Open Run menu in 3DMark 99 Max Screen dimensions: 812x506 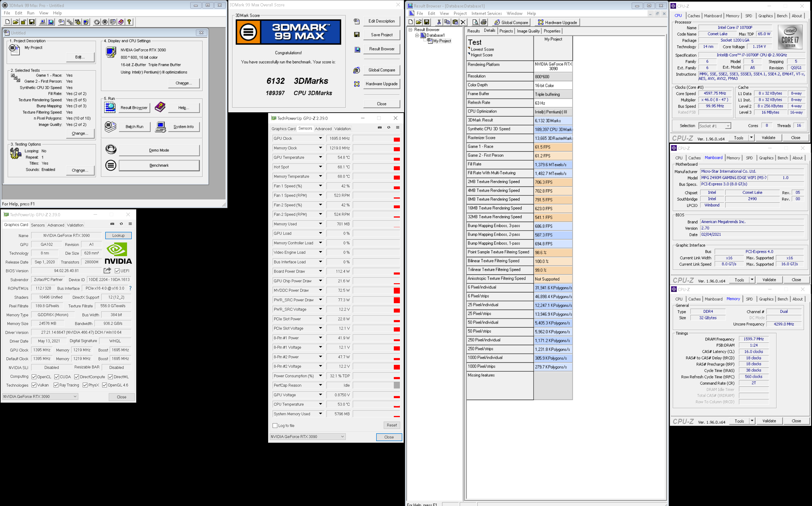(x=30, y=13)
